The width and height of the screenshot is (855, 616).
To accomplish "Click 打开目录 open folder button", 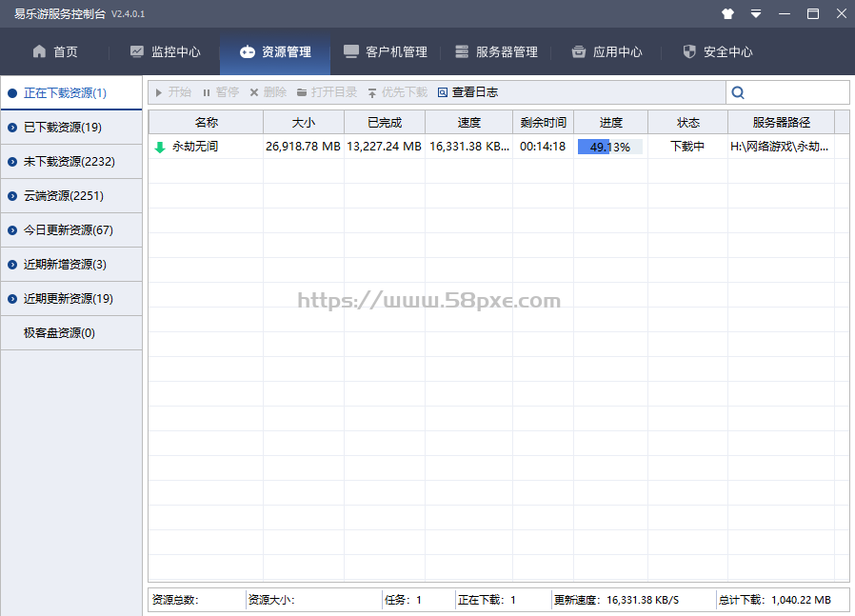I will [x=327, y=92].
